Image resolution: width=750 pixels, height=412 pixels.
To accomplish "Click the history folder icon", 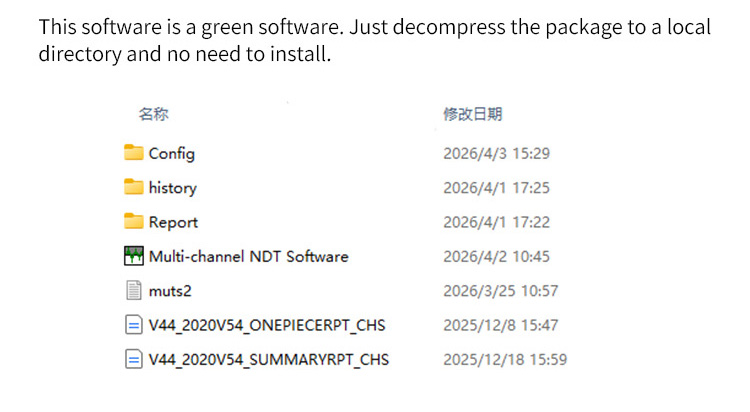I will [x=134, y=187].
